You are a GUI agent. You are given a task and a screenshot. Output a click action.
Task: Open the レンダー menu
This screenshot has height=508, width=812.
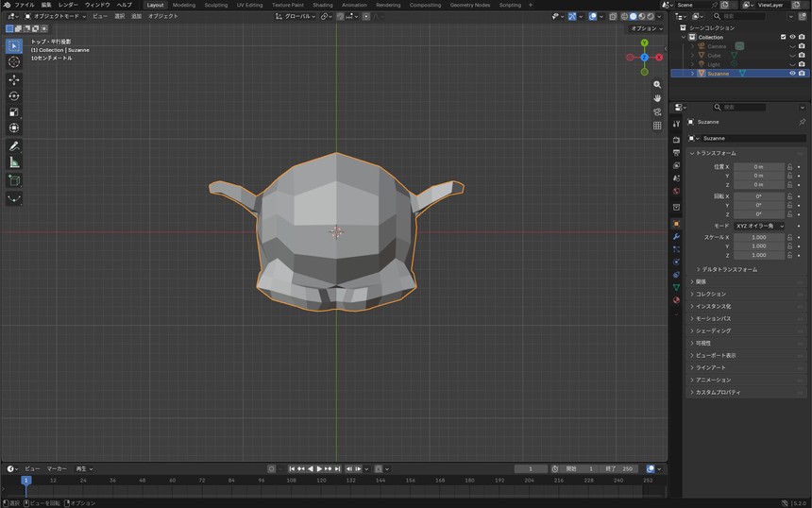pos(68,5)
